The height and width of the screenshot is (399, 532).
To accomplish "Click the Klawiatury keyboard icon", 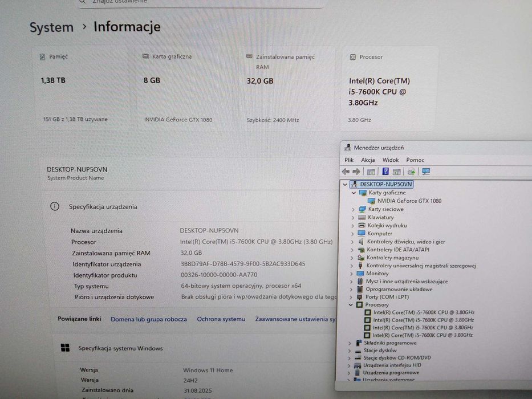I will click(x=362, y=217).
